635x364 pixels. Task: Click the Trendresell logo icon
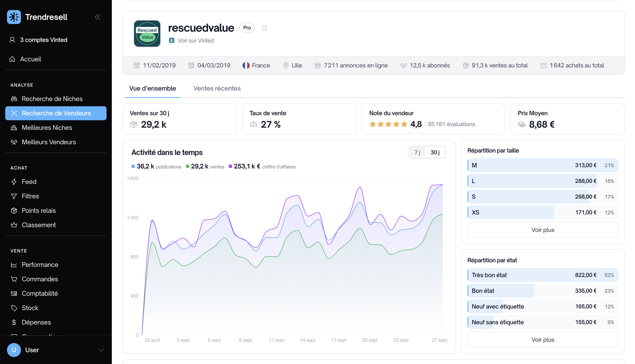[x=14, y=17]
